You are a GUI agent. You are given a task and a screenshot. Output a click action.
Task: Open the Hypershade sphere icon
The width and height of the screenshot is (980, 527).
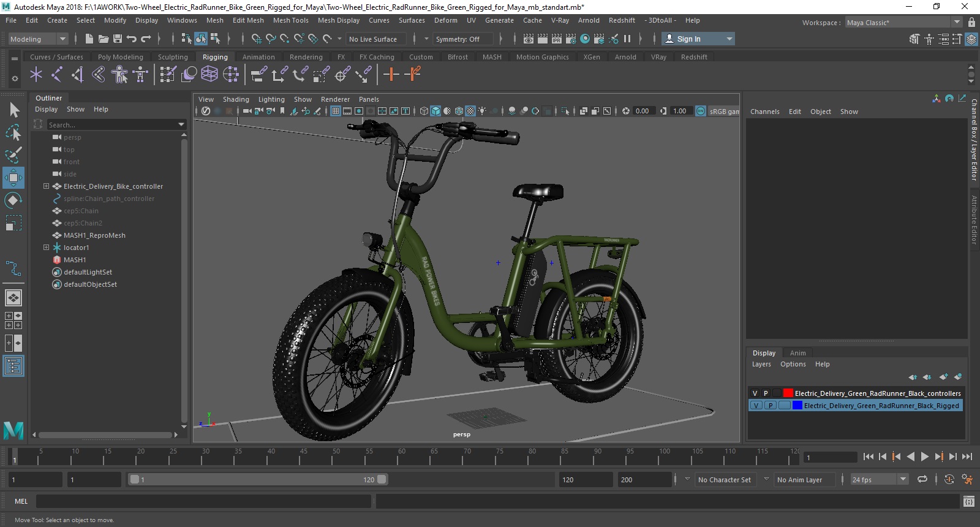pyautogui.click(x=585, y=39)
